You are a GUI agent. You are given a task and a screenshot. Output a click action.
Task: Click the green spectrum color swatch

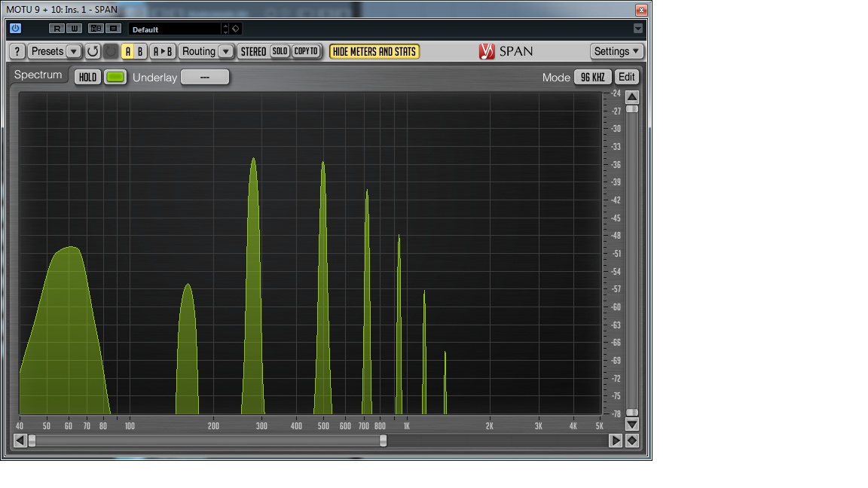[x=115, y=77]
